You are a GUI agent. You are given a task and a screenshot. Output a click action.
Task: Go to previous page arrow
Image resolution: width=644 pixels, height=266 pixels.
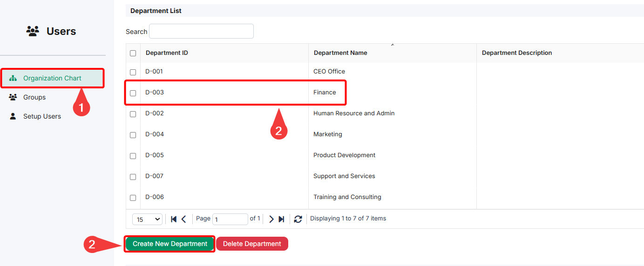pyautogui.click(x=183, y=219)
